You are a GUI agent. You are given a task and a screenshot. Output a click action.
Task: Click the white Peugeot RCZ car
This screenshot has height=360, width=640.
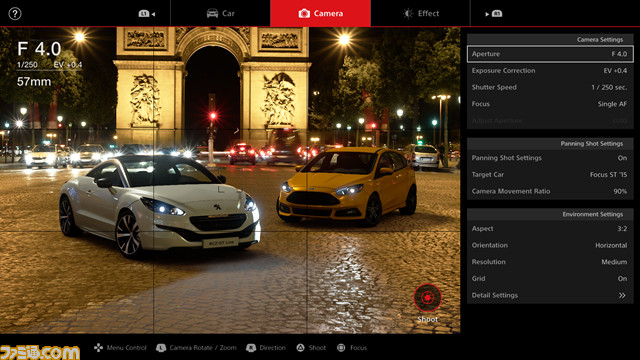(x=160, y=206)
